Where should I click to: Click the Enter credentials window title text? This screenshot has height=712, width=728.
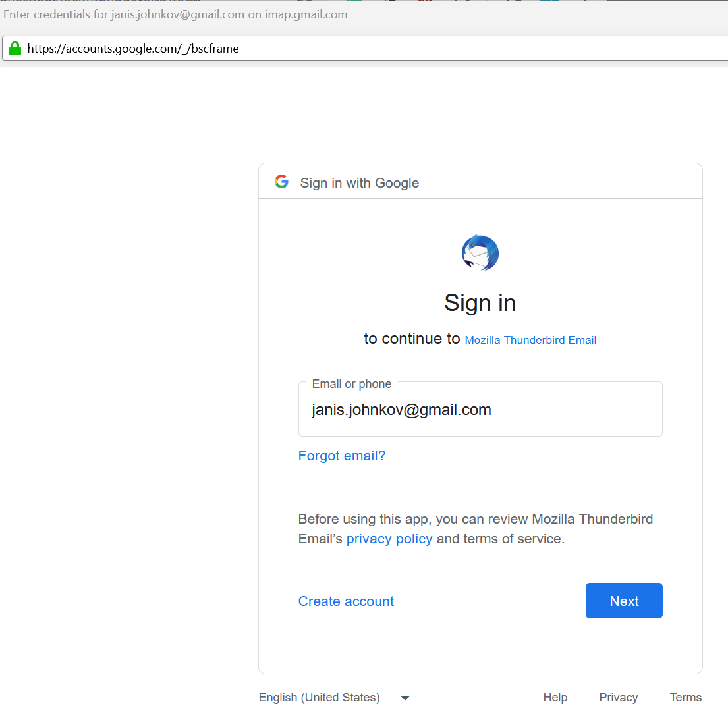click(x=175, y=14)
